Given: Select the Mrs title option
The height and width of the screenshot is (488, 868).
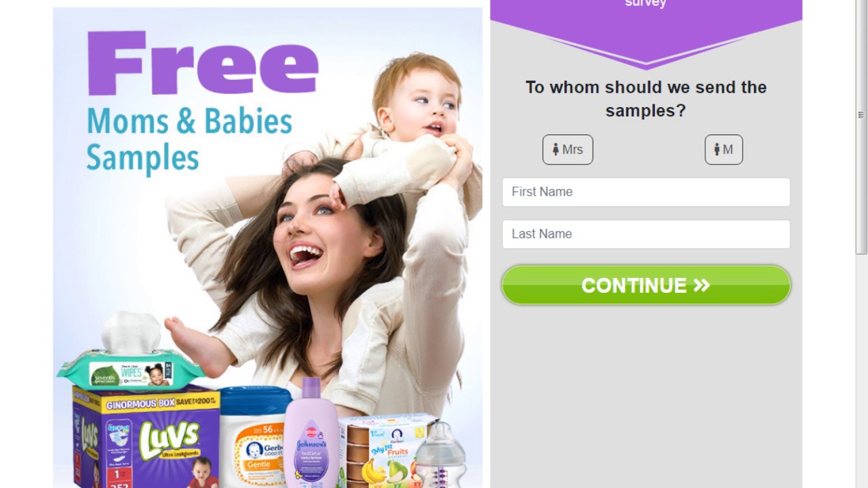Looking at the screenshot, I should click(568, 150).
